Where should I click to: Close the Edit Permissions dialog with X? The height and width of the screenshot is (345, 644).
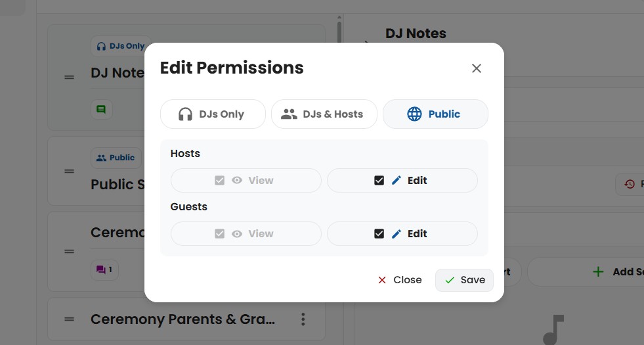[477, 68]
